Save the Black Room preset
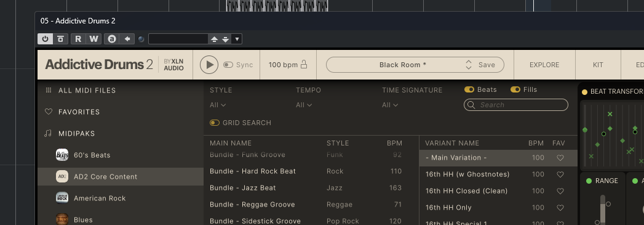Screen dimensions: 644x225 pos(487,65)
